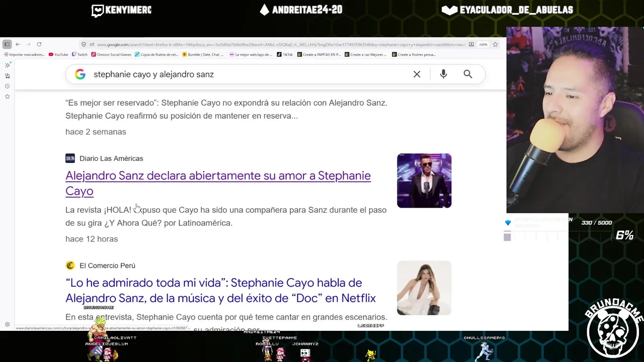Open the AI chatbot sparkle sidebar icon
The width and height of the screenshot is (644, 362).
pos(7,65)
